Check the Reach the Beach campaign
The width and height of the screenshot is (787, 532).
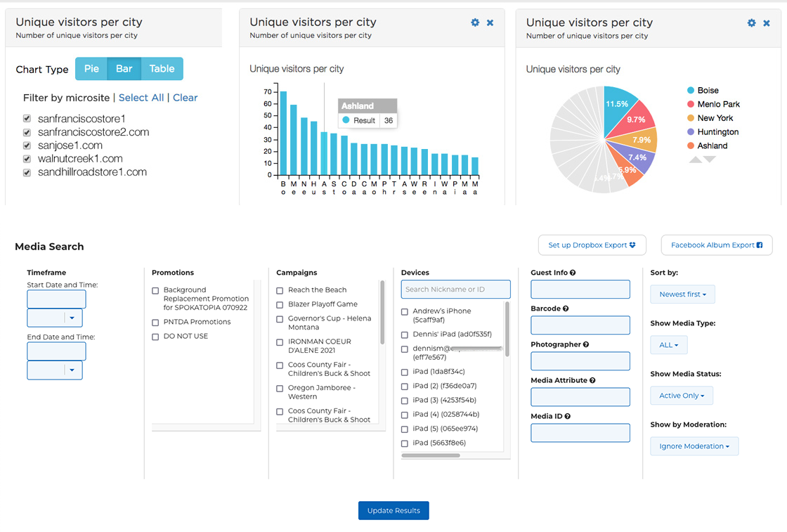pos(280,290)
